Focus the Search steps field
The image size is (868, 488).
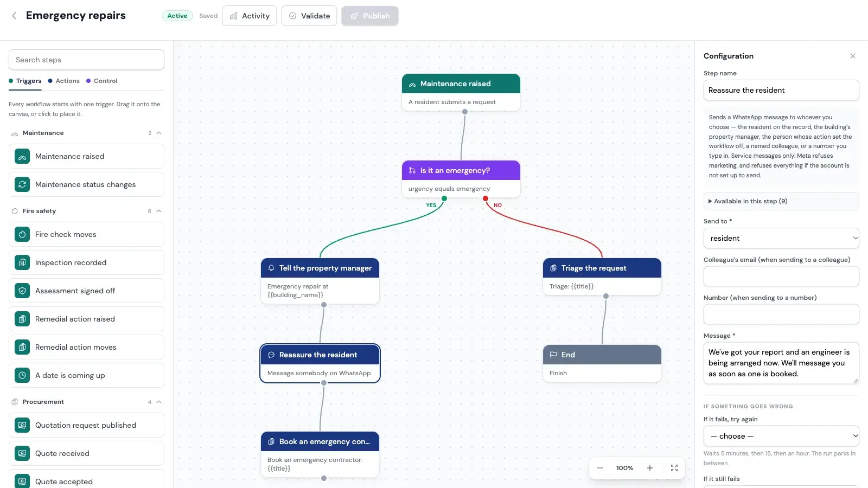[x=86, y=60]
